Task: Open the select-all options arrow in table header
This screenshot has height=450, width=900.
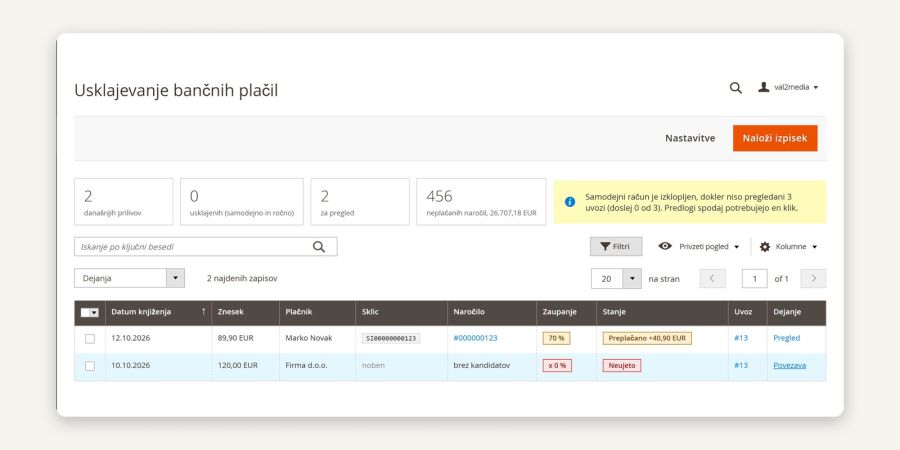Action: click(94, 312)
